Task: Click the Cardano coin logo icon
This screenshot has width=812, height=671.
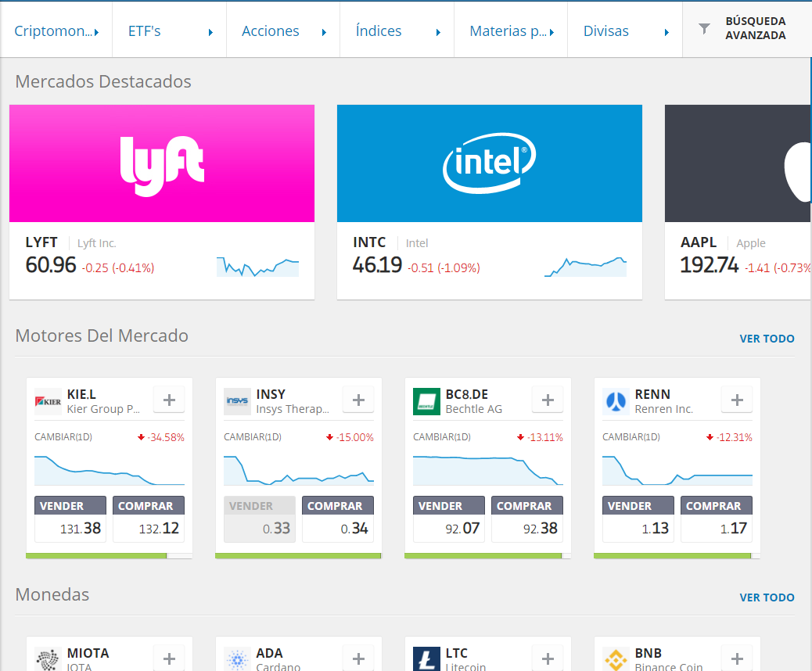Action: point(237,659)
